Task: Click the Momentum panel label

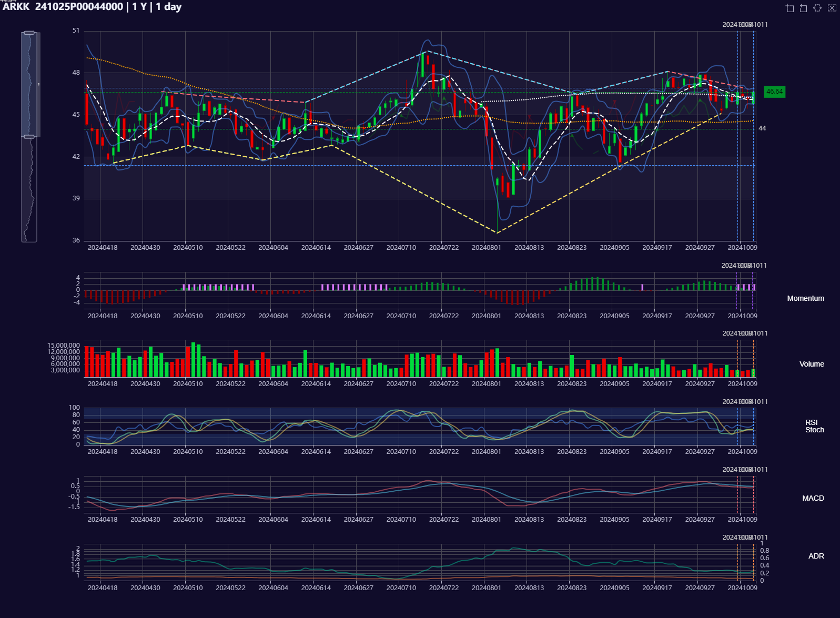Action: pyautogui.click(x=805, y=298)
